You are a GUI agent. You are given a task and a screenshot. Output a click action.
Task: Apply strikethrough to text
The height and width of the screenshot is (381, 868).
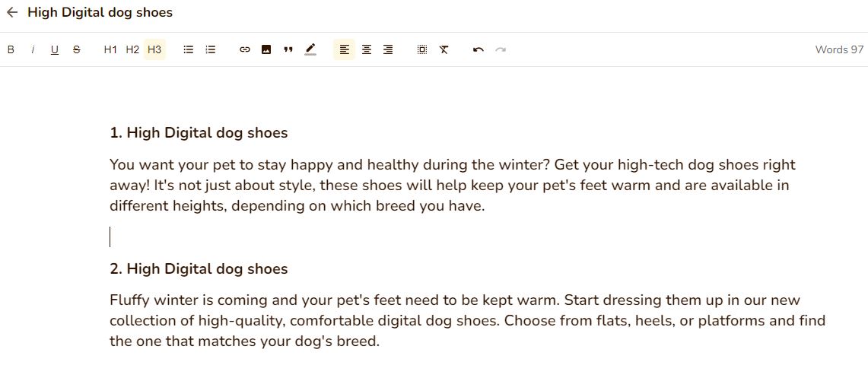pyautogui.click(x=77, y=49)
